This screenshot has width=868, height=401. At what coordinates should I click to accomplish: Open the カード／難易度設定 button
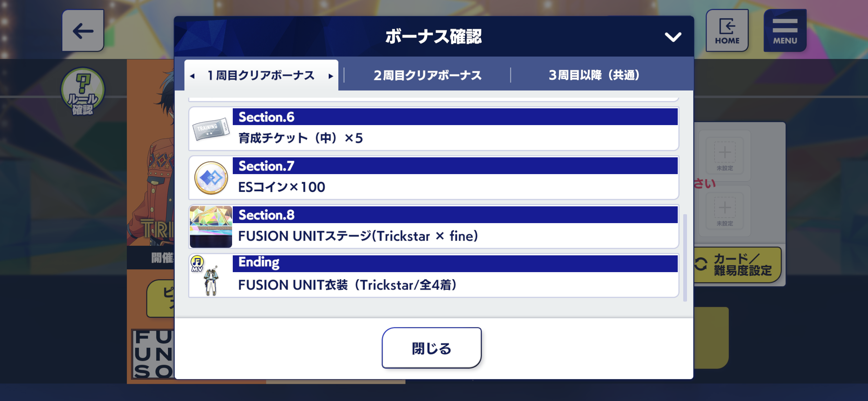click(737, 265)
